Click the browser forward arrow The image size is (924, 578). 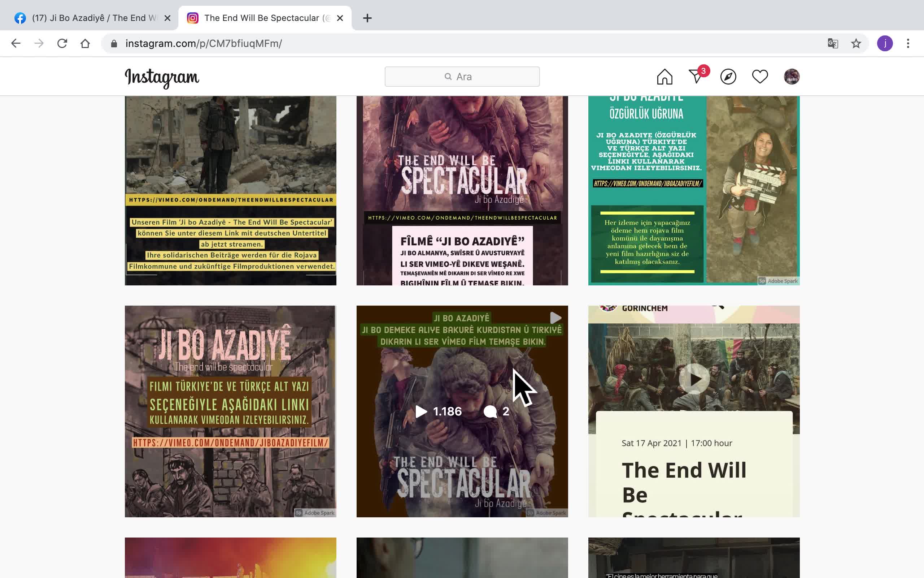[x=39, y=43]
